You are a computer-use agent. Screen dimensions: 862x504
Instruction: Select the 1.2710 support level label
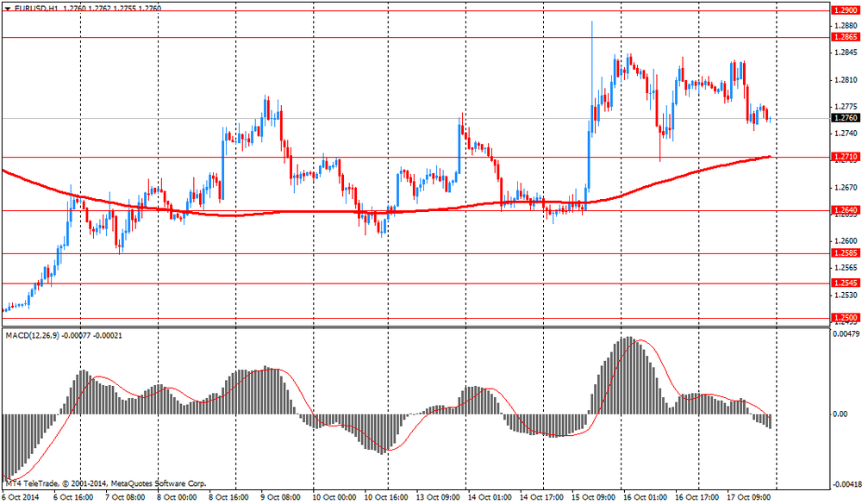pos(845,157)
